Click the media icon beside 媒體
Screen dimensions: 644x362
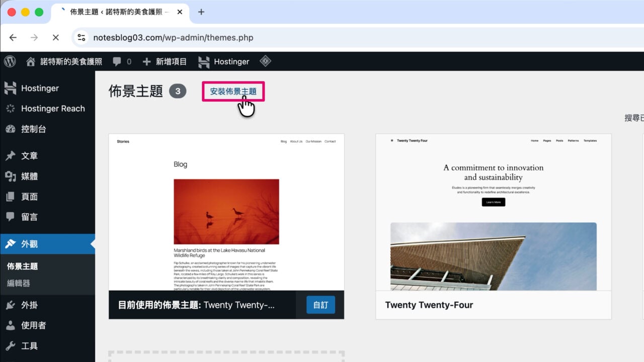pos(10,176)
